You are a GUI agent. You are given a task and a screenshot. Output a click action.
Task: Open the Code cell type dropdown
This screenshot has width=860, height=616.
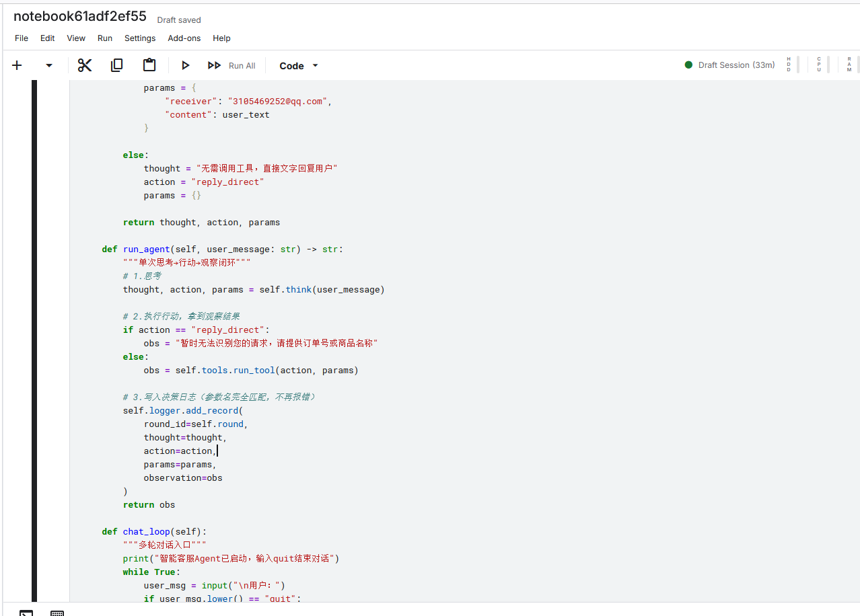(299, 66)
